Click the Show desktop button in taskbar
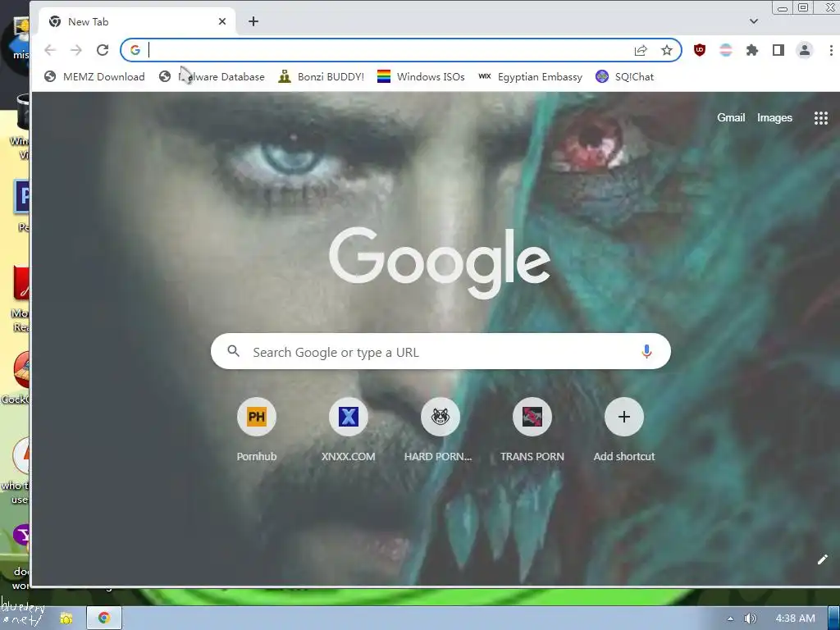This screenshot has width=840, height=630. 834,619
